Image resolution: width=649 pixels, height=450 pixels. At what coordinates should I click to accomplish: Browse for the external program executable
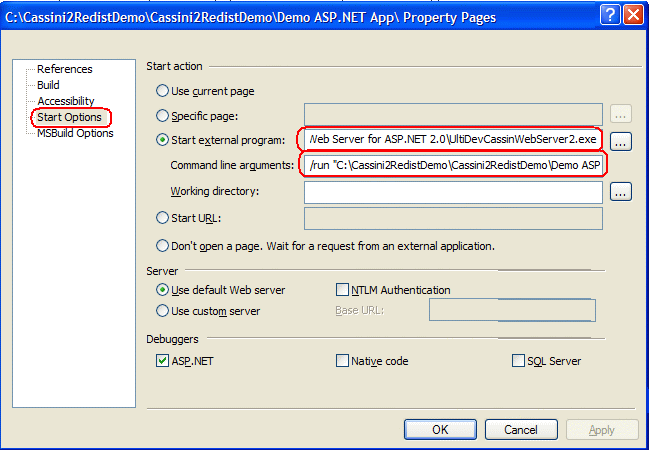tap(620, 142)
